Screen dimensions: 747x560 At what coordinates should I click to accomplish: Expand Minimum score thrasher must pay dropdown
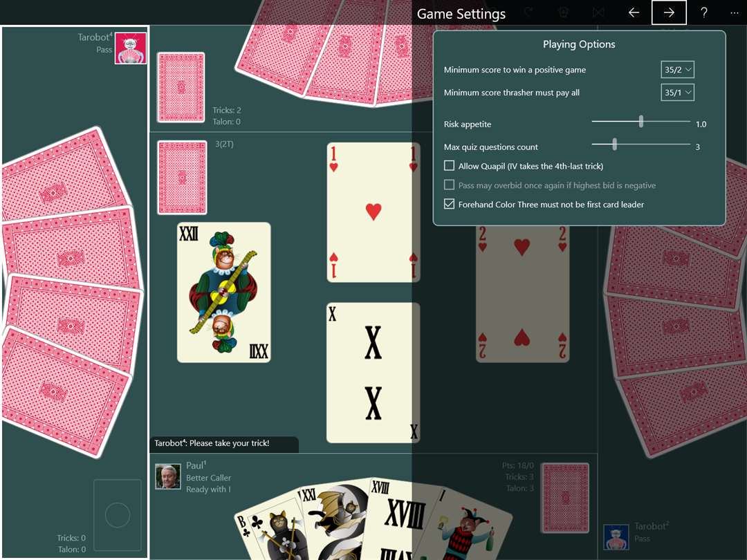pos(677,93)
